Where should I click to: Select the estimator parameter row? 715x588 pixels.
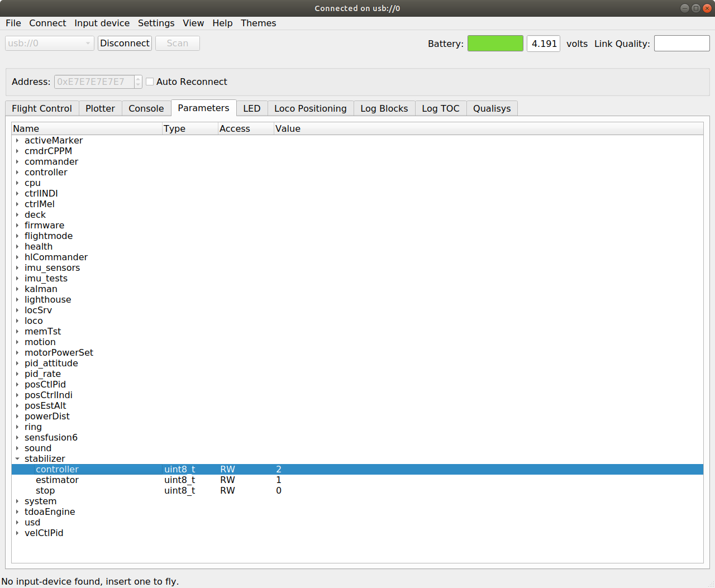(x=57, y=480)
